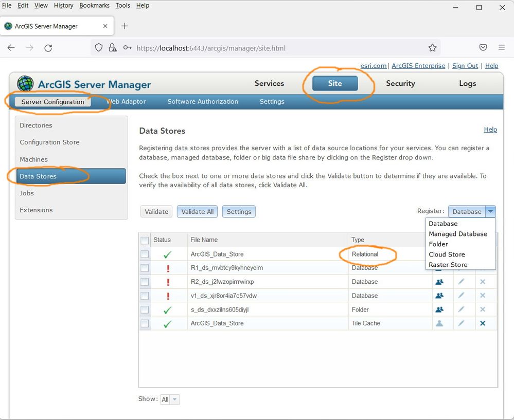The height and width of the screenshot is (420, 514).
Task: Click the connection lock icon in address bar
Action: click(x=113, y=48)
